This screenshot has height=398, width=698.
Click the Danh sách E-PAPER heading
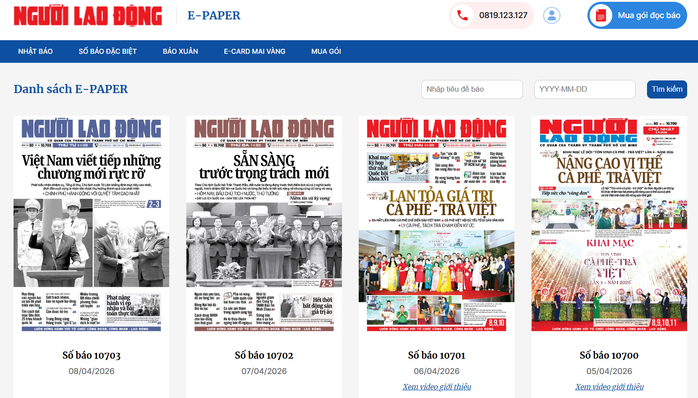(71, 89)
